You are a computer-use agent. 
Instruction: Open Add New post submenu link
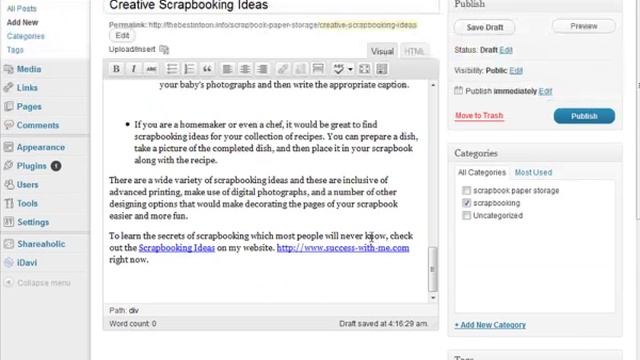22,22
